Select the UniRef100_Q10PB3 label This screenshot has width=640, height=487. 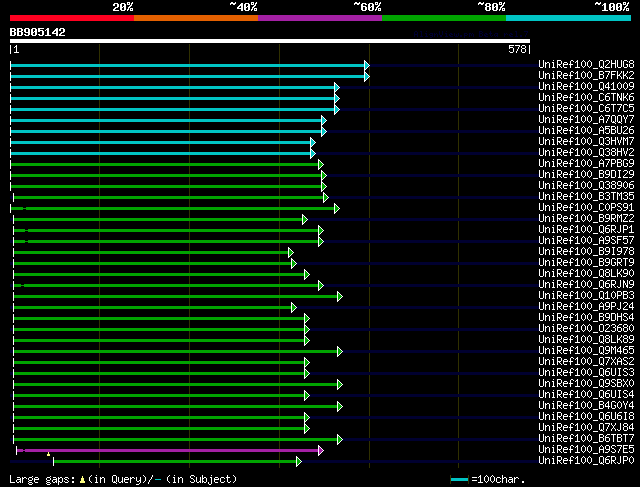586,296
